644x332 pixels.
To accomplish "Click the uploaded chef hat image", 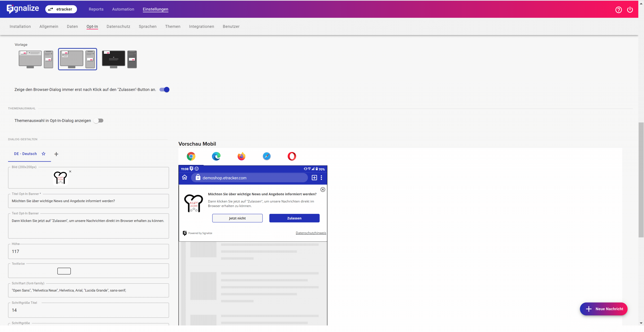I will 60,178.
